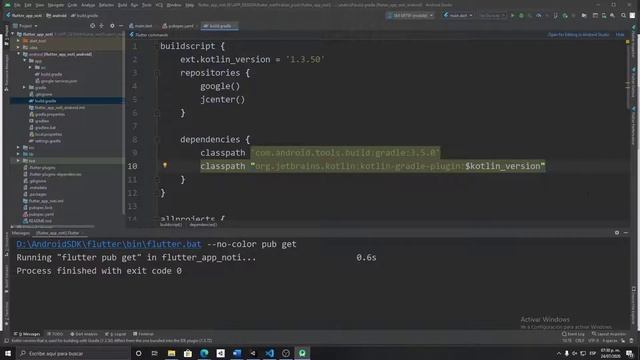Open Search Everywhere magnifier icon
640x360 pixels.
click(x=623, y=16)
